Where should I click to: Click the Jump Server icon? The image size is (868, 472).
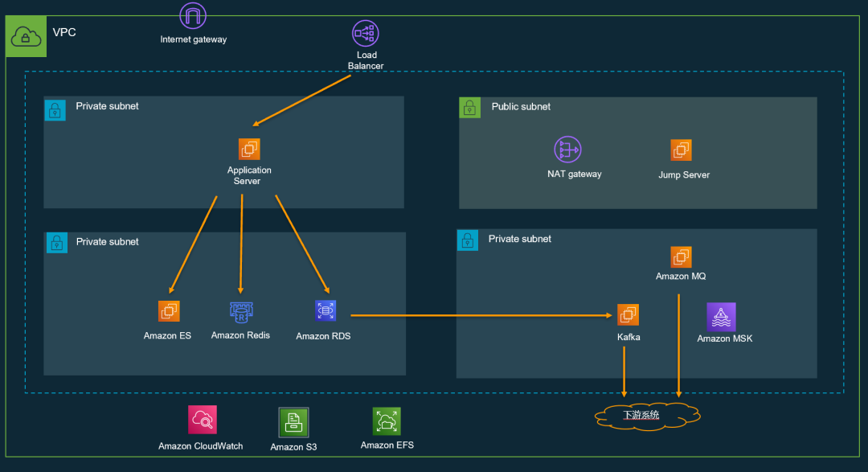681,150
